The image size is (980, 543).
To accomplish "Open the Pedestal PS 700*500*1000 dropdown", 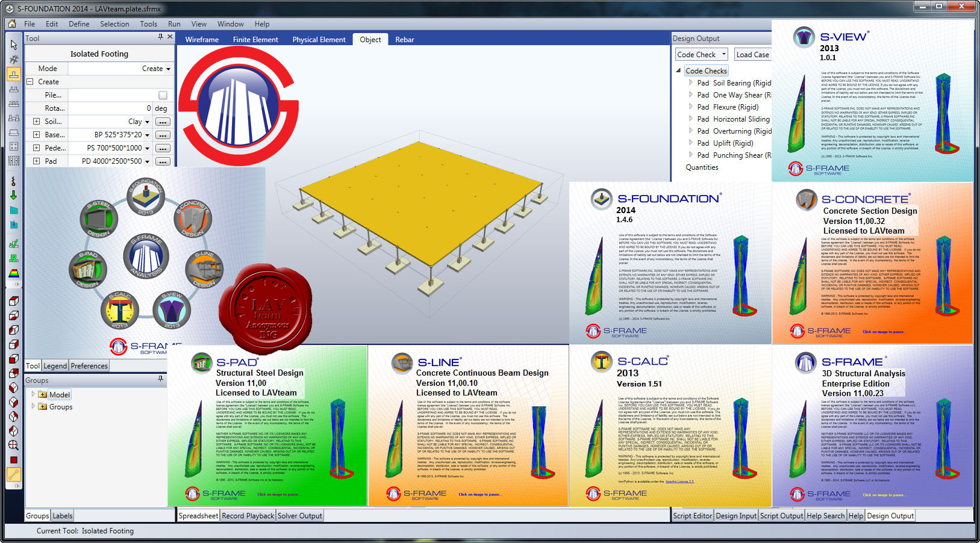I will (x=147, y=148).
